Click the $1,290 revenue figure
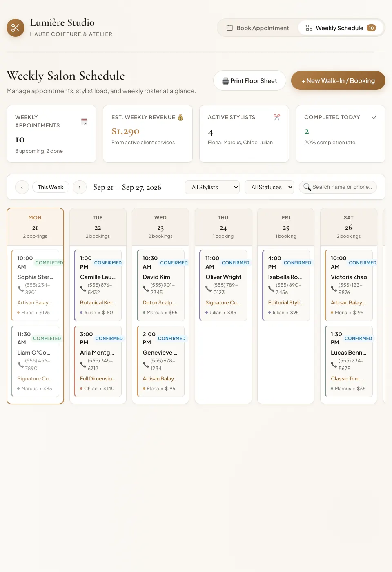The image size is (392, 572). (x=125, y=131)
